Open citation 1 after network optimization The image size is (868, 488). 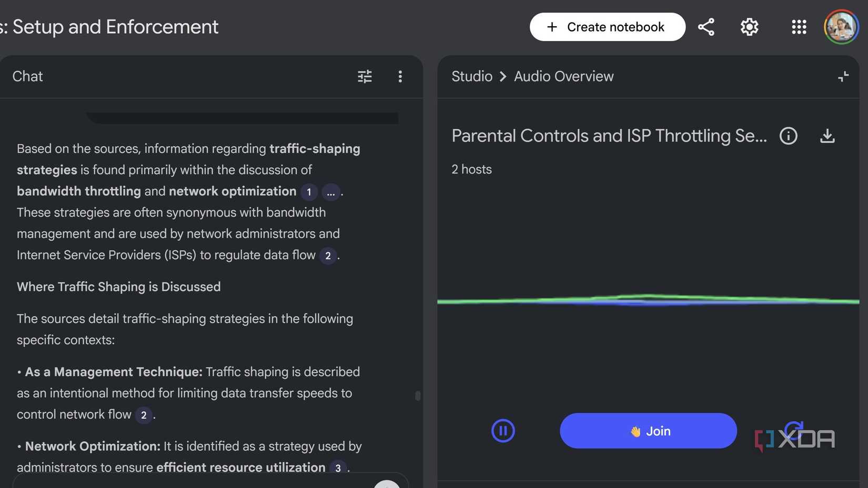pos(309,192)
